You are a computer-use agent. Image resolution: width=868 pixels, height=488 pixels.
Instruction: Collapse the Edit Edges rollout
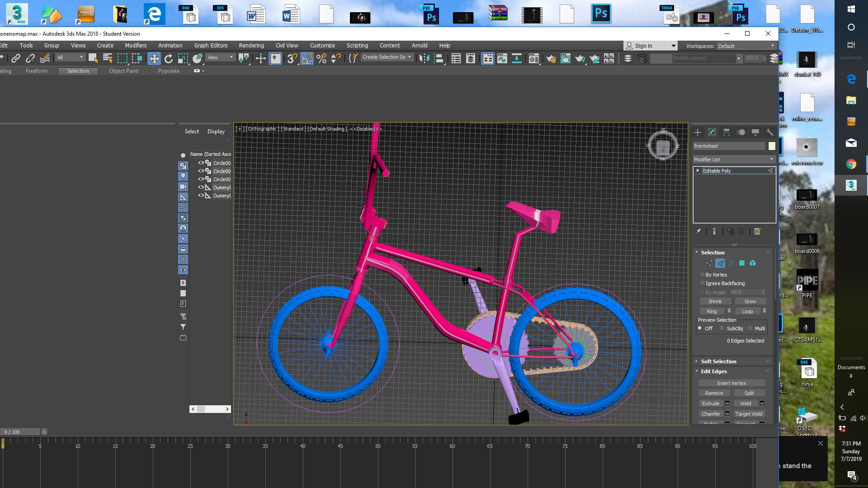pos(714,371)
